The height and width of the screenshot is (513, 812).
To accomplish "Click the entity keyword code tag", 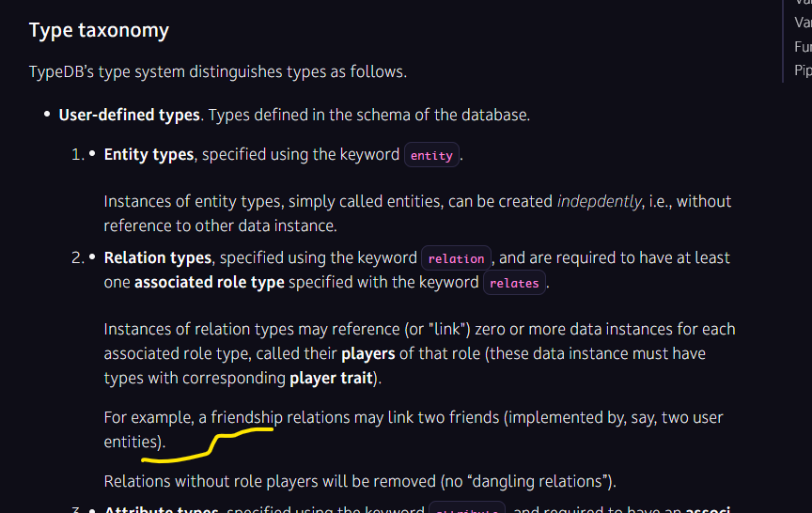I will pyautogui.click(x=431, y=155).
